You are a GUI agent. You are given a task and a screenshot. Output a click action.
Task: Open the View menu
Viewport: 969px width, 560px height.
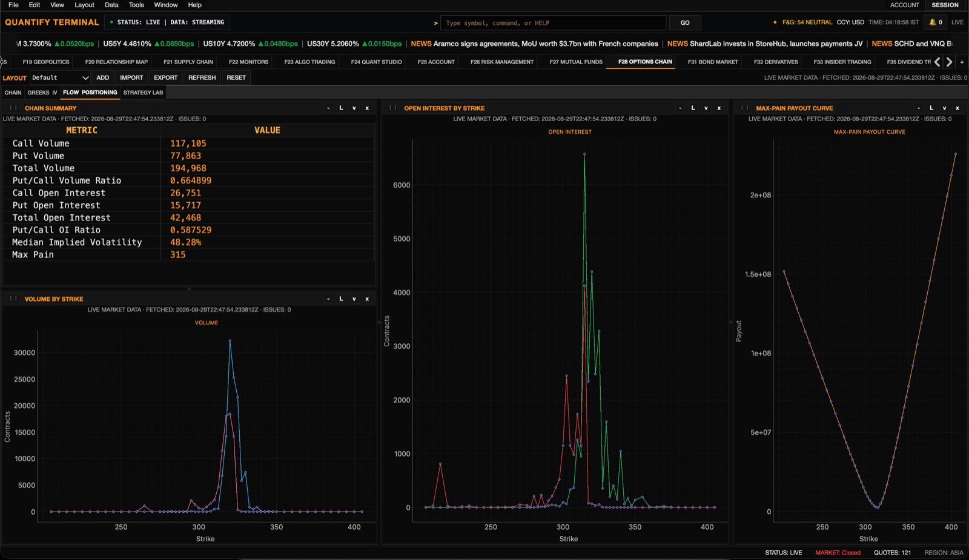coord(57,5)
